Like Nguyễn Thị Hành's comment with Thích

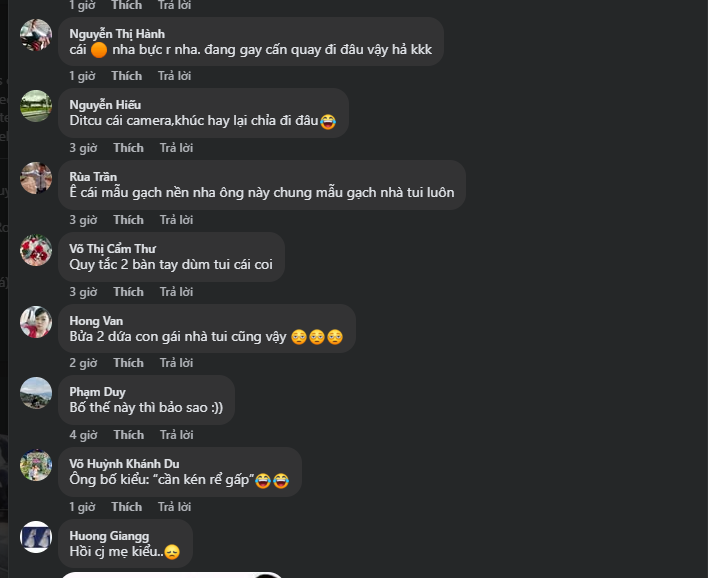126,76
